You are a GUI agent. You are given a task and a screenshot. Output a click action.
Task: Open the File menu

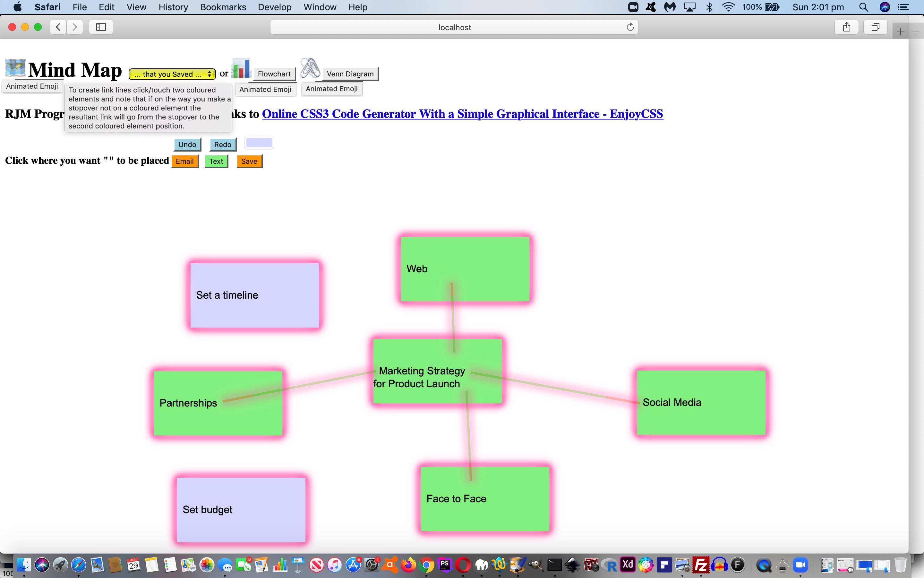coord(80,7)
